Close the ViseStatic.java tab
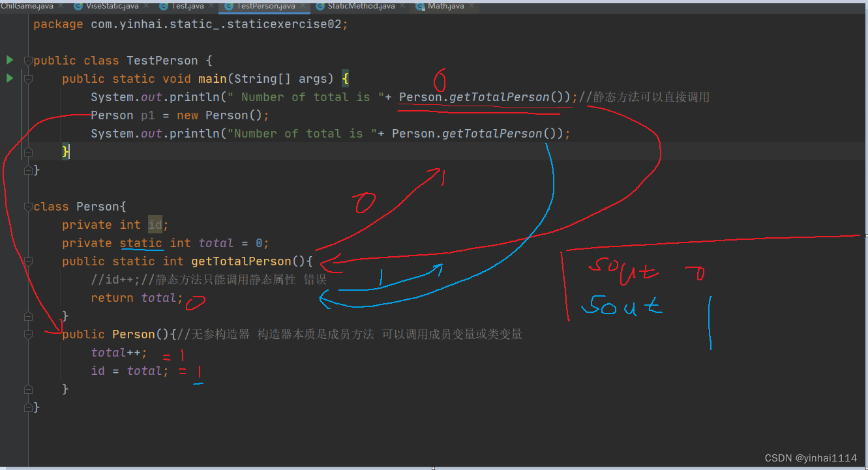The image size is (868, 470). pos(145,6)
